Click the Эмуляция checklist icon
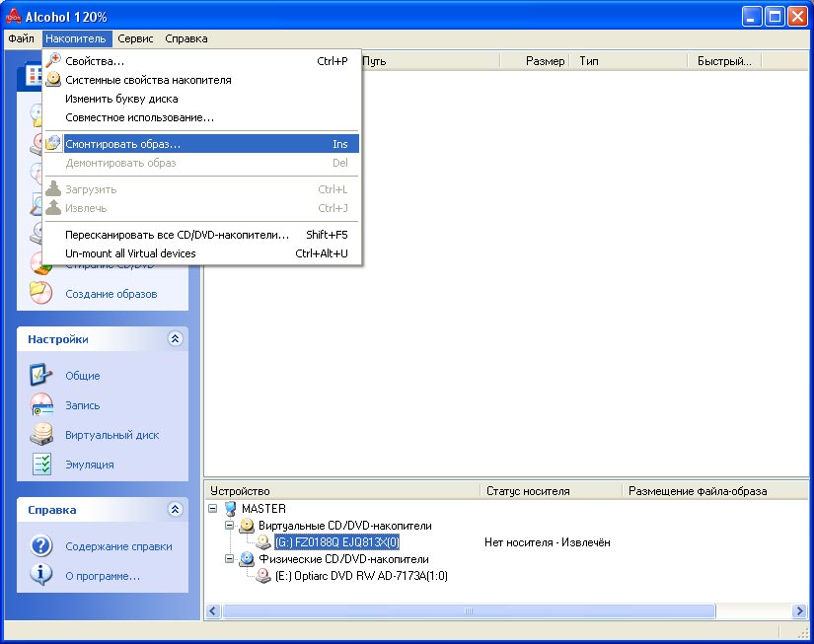This screenshot has width=814, height=644. (41, 464)
